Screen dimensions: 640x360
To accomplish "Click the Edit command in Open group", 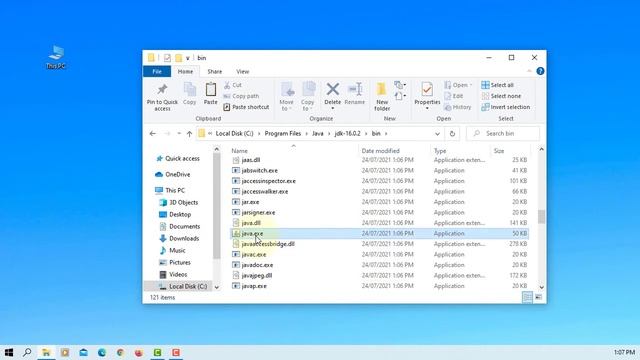I will coord(453,96).
